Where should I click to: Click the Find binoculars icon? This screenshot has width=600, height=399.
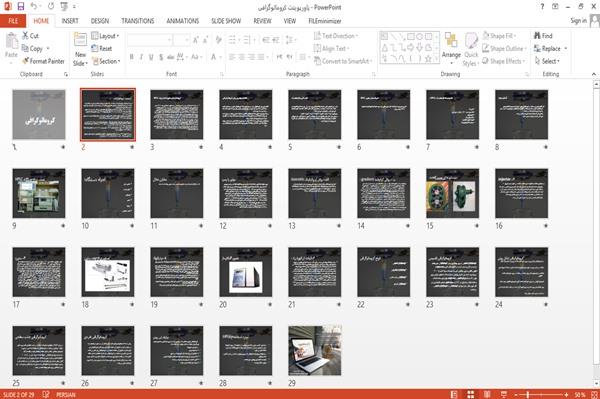(538, 36)
